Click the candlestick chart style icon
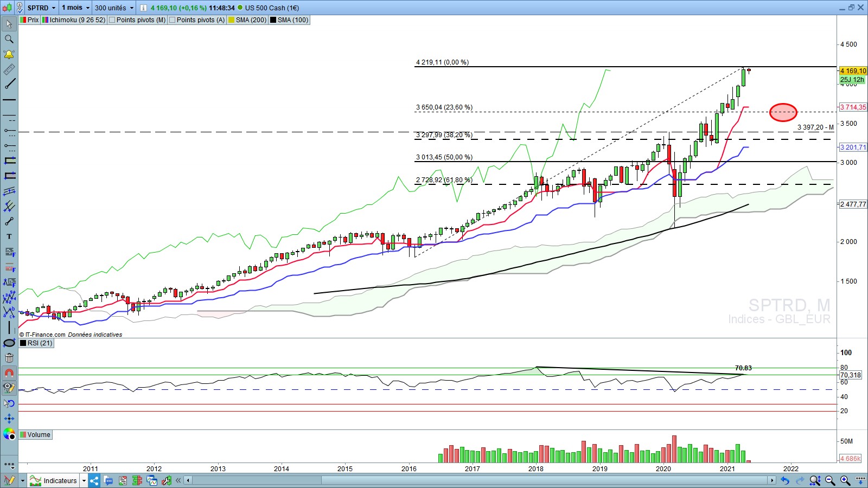868x488 pixels. coord(7,8)
